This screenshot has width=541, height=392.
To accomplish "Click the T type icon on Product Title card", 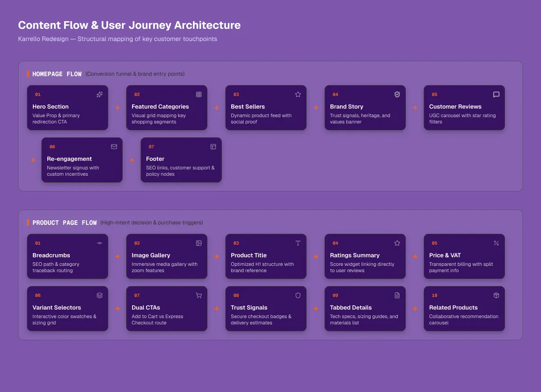I will pyautogui.click(x=298, y=243).
